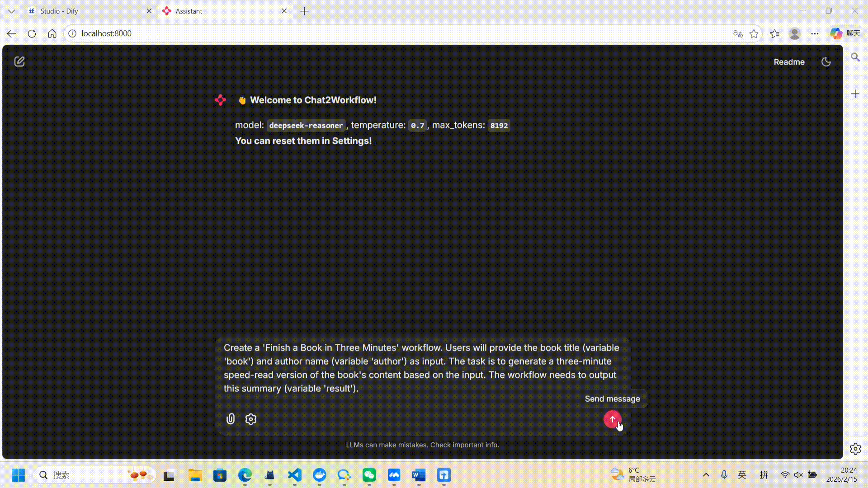Image resolution: width=868 pixels, height=488 pixels.
Task: Show hidden system tray icons
Action: coord(706,475)
